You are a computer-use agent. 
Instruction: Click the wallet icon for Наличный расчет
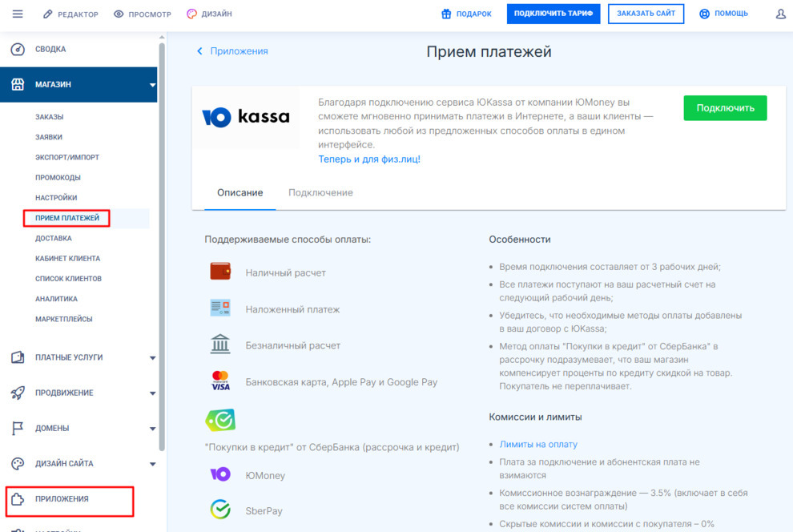pos(220,272)
